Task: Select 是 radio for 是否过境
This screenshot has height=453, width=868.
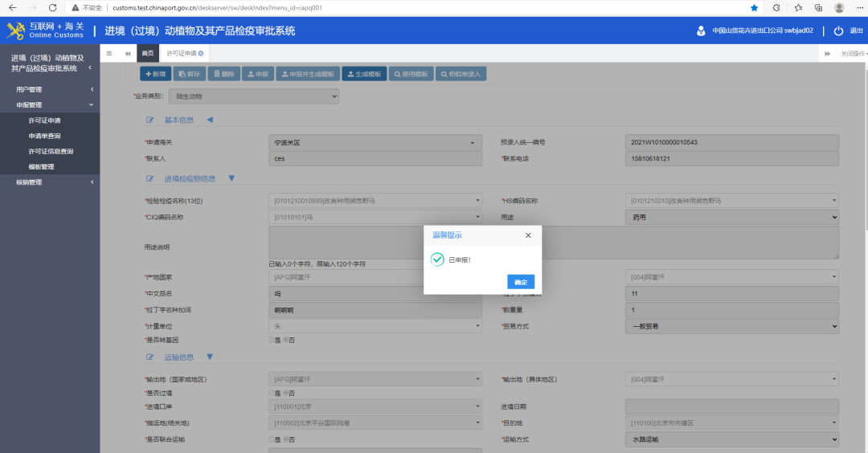Action: tap(272, 394)
